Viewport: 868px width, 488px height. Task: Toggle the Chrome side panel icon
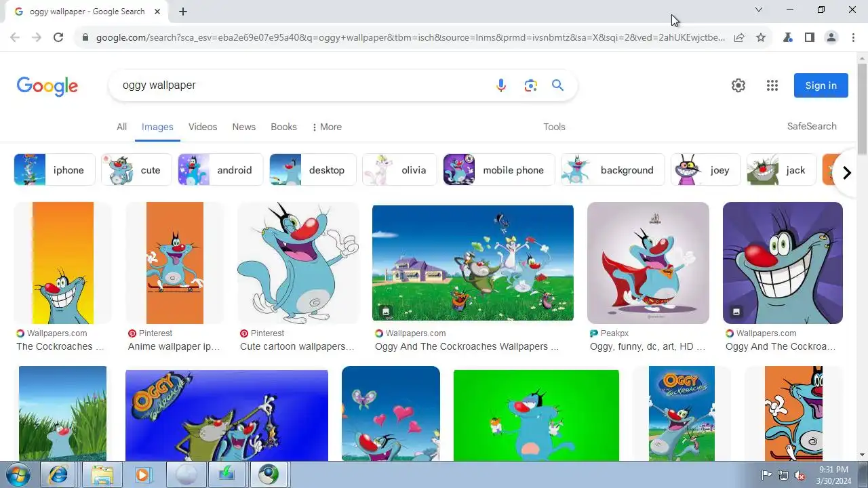(810, 37)
